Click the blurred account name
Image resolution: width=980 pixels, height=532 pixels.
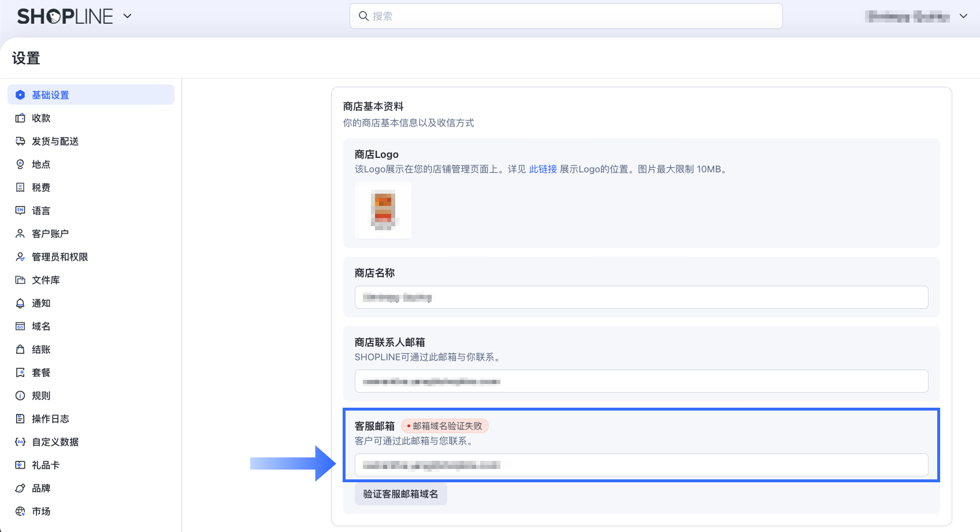point(907,16)
